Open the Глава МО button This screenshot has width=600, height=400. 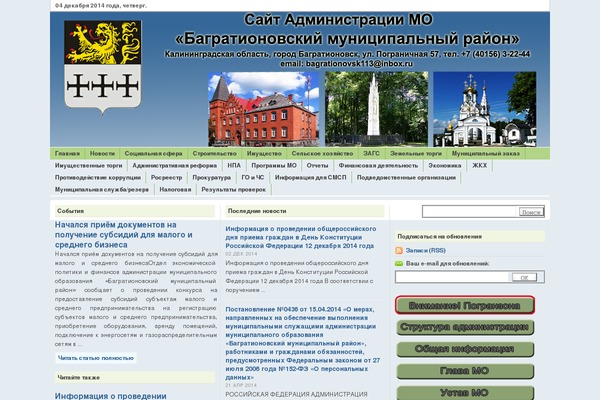pos(465,371)
